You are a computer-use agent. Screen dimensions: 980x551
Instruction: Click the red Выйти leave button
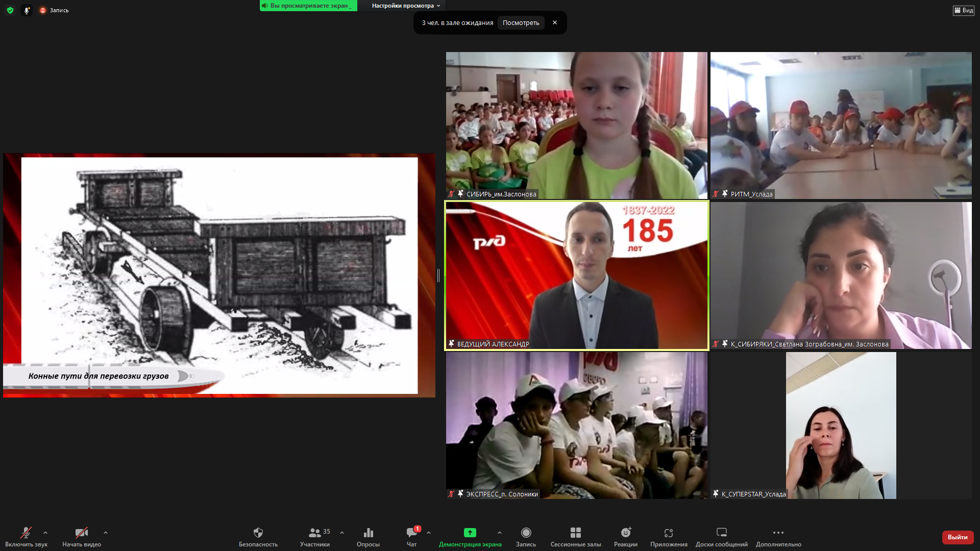pyautogui.click(x=958, y=537)
